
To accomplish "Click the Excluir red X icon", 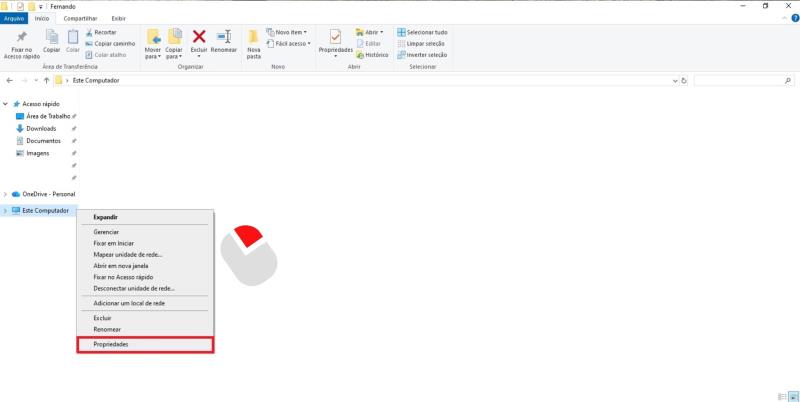I will [199, 37].
